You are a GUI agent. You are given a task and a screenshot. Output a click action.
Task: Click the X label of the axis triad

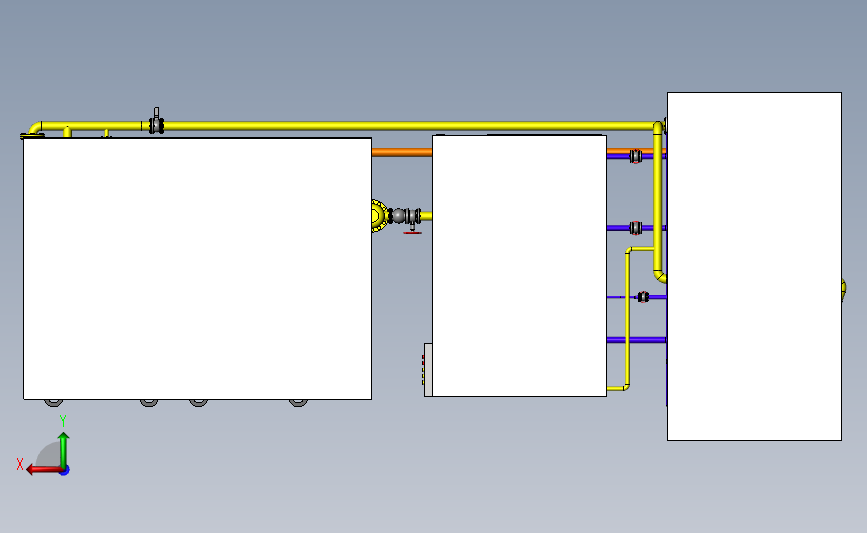coord(20,464)
